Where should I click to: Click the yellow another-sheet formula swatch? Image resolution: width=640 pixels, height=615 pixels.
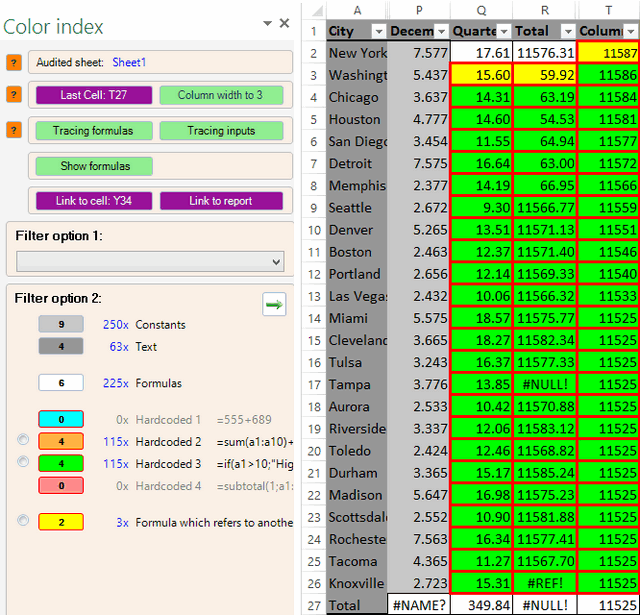tap(61, 522)
